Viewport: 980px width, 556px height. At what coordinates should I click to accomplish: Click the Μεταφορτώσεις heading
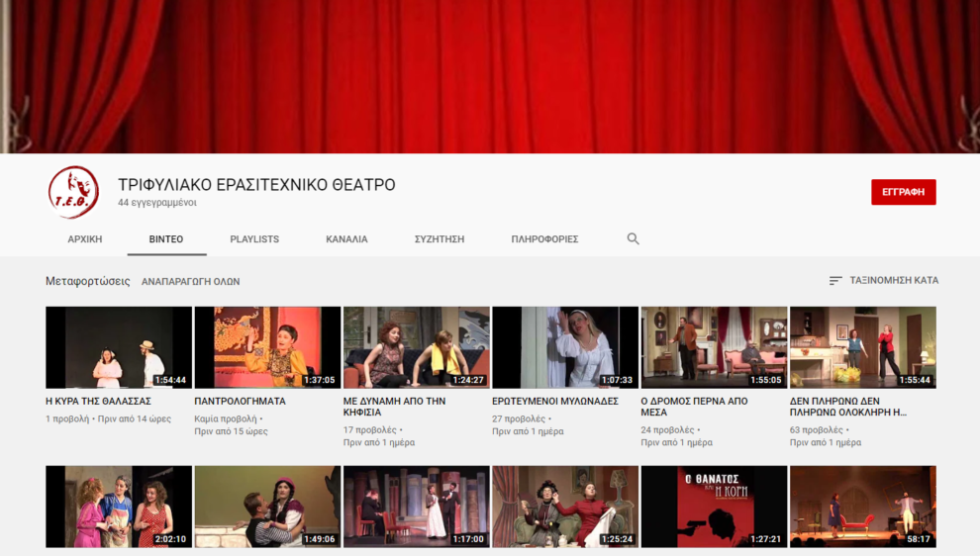click(87, 281)
